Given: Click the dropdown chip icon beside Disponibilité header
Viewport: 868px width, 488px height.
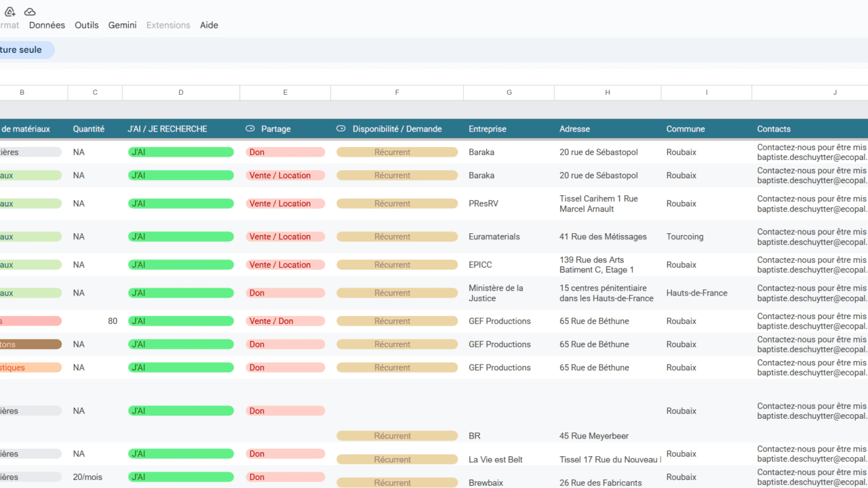Looking at the screenshot, I should tap(341, 129).
